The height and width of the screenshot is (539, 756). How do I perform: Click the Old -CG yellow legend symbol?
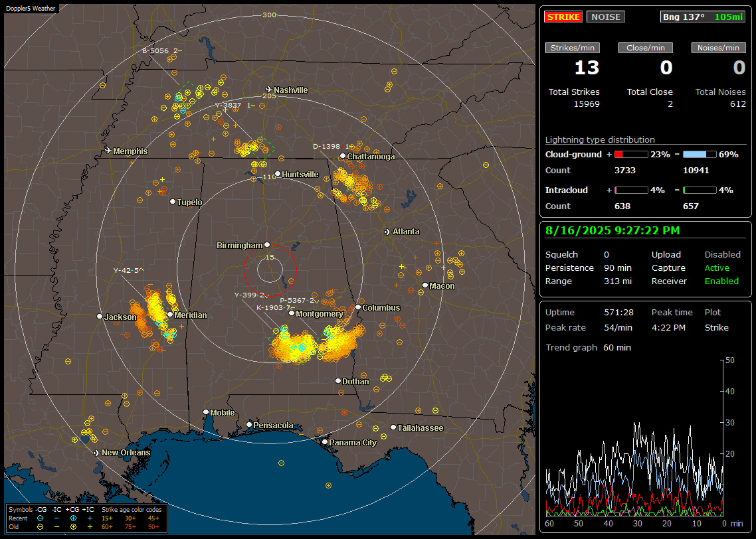coord(40,527)
